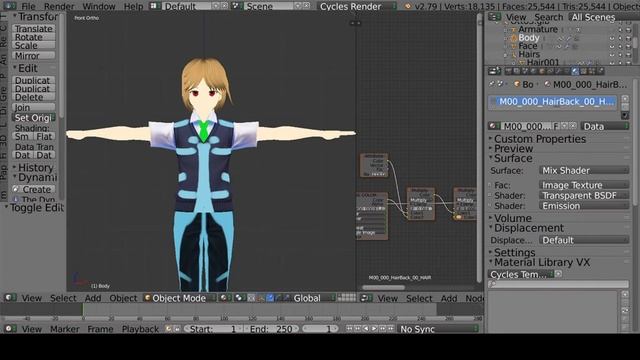Open the Displacement Default dropdown
Screen dimensions: 640x360
[584, 240]
